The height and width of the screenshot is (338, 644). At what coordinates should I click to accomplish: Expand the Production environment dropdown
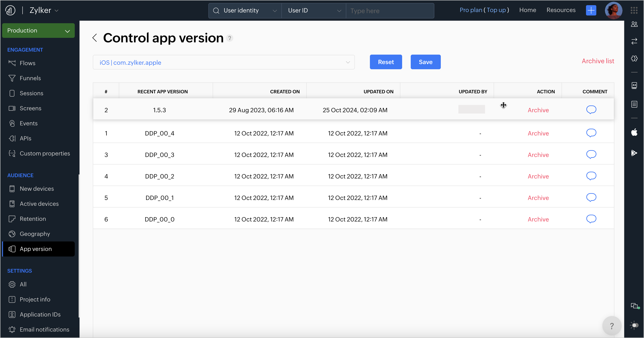tap(38, 31)
